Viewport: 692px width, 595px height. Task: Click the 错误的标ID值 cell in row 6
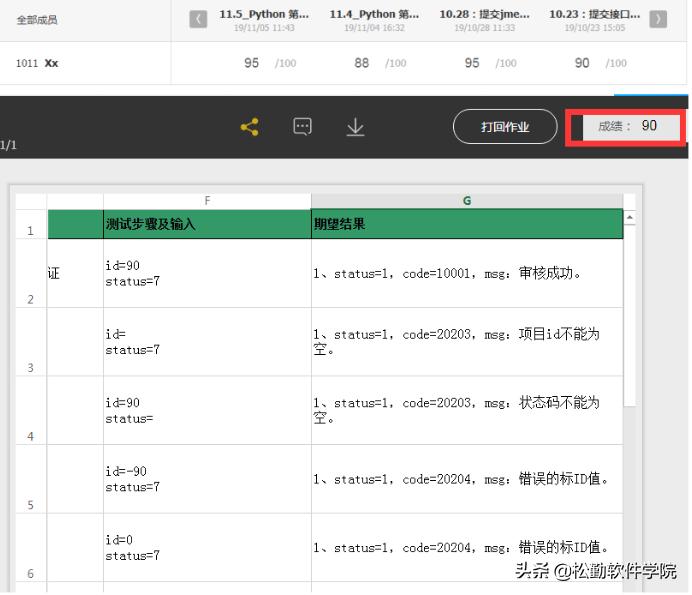(x=467, y=547)
